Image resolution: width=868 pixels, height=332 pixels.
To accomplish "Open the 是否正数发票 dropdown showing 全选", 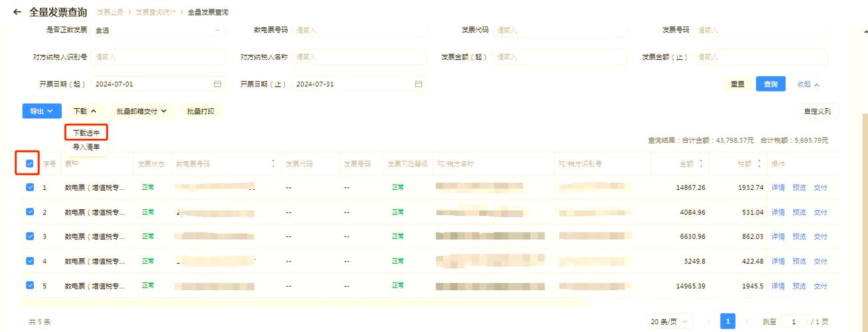I will tap(158, 30).
